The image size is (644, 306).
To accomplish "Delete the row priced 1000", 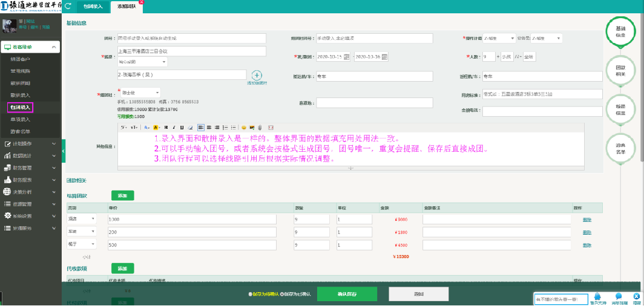I will click(587, 220).
